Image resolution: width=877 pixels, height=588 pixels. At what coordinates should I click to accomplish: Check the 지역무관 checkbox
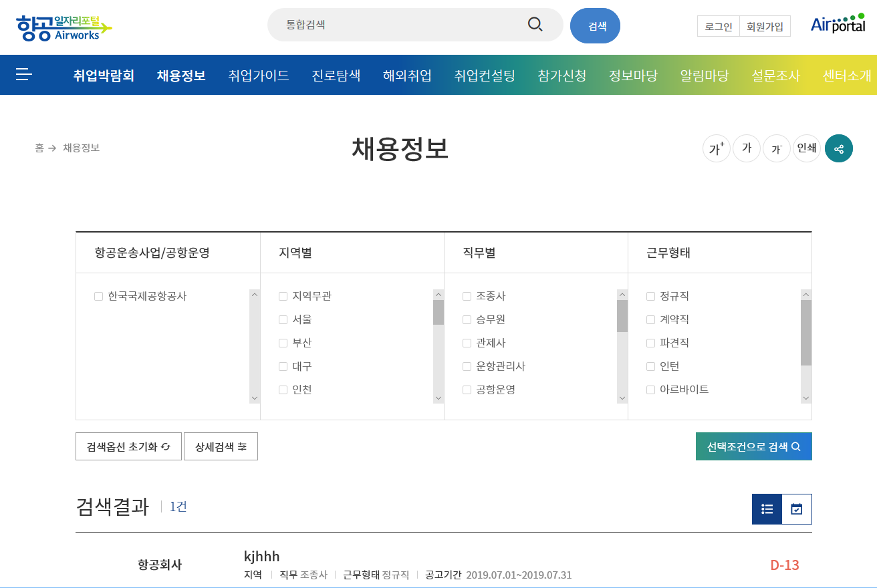[283, 296]
